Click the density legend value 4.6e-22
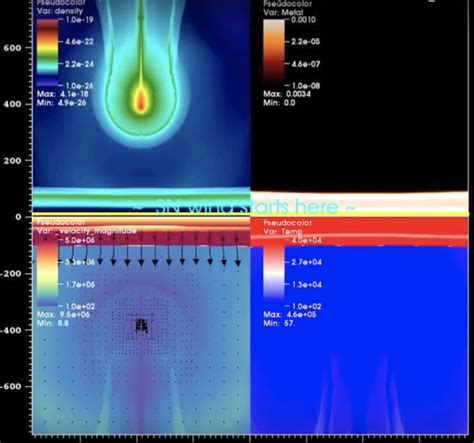Screen dimensions: 474x443 click(80, 42)
